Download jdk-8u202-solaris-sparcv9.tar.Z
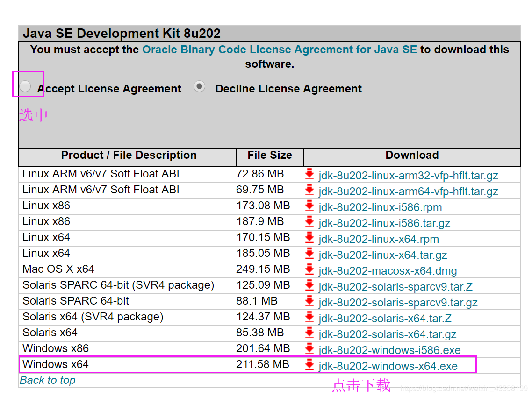The width and height of the screenshot is (532, 397). 395,287
